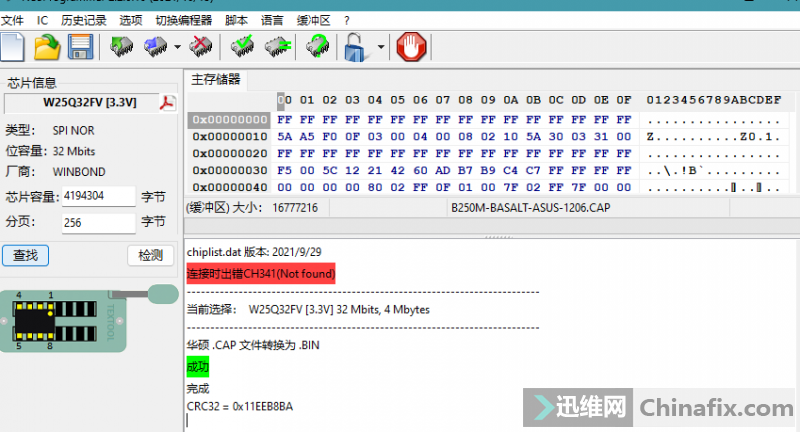Select hex row address 0x00000030
Screen dimensions: 800x432
pyautogui.click(x=230, y=170)
